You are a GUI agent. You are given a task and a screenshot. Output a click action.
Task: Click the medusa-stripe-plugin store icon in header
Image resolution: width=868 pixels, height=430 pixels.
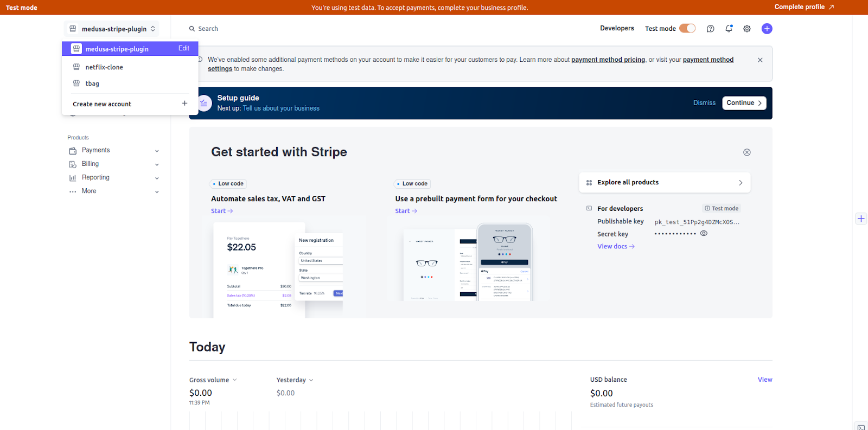[73, 29]
